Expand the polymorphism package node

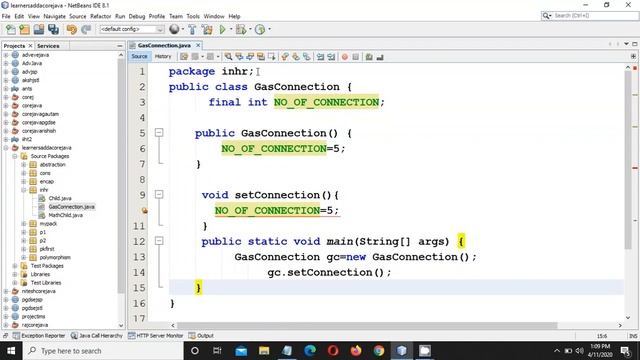pos(24,257)
